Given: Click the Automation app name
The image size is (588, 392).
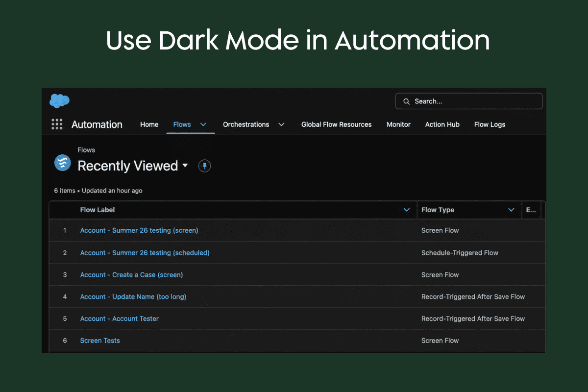Looking at the screenshot, I should 97,124.
